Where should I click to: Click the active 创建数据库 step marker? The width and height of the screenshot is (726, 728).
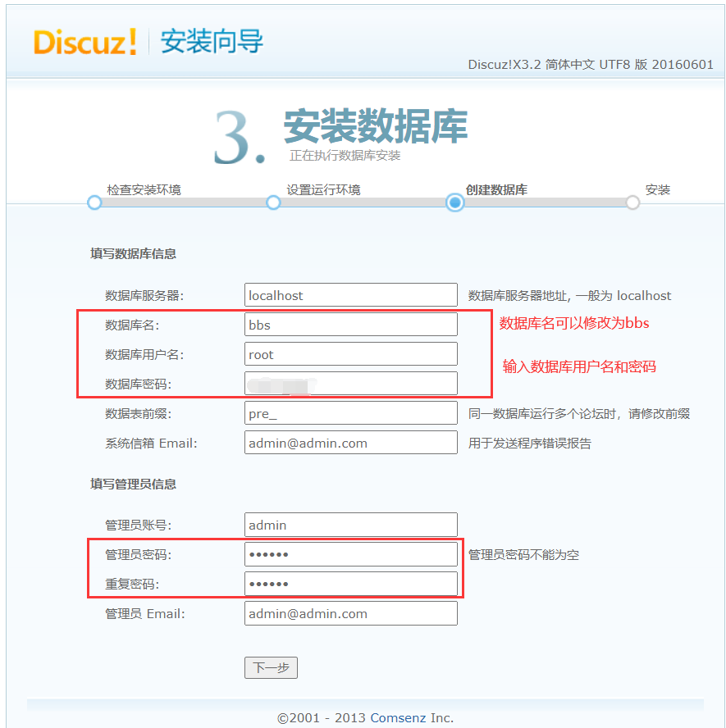(454, 202)
